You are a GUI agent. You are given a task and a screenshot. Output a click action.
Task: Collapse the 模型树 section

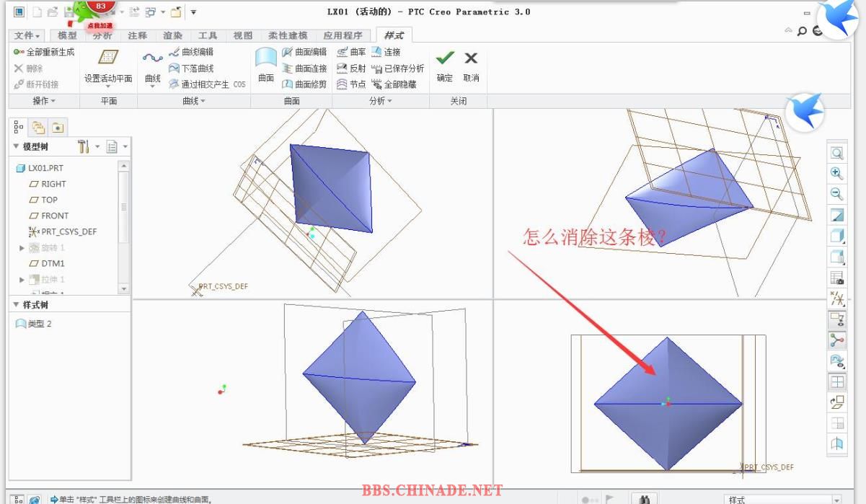tap(17, 146)
